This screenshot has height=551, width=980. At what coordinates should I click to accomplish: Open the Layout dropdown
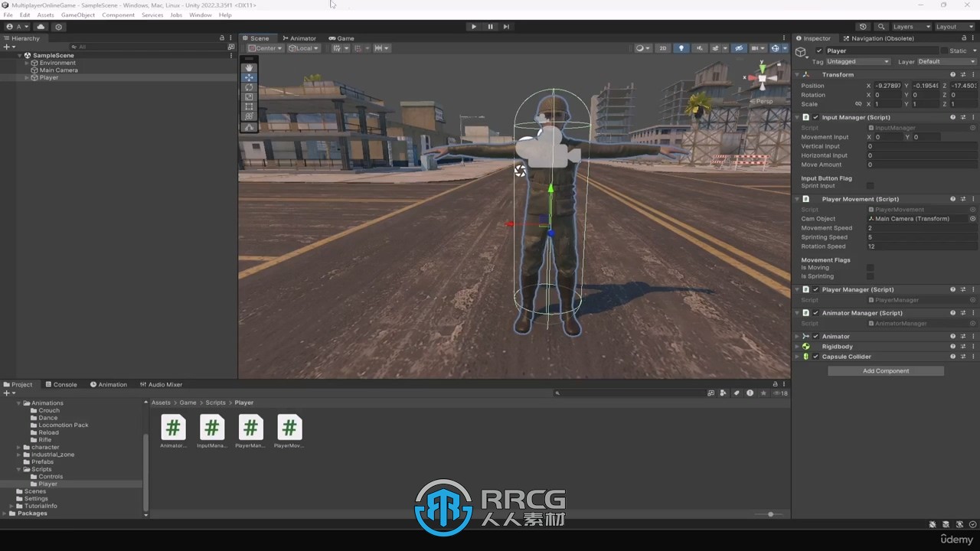(x=954, y=27)
